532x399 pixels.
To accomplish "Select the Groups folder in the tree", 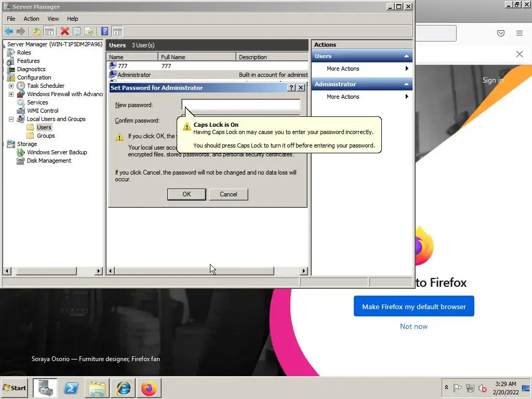I will point(46,136).
